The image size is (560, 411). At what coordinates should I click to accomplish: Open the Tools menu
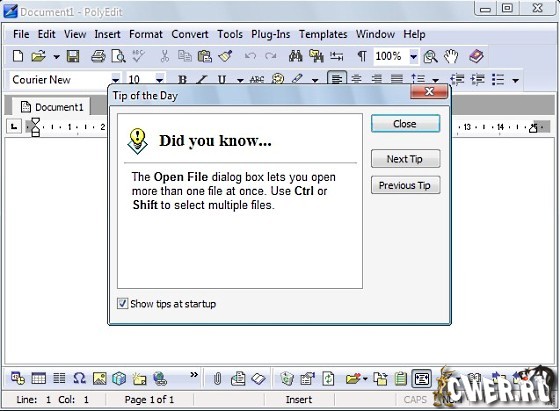point(230,34)
